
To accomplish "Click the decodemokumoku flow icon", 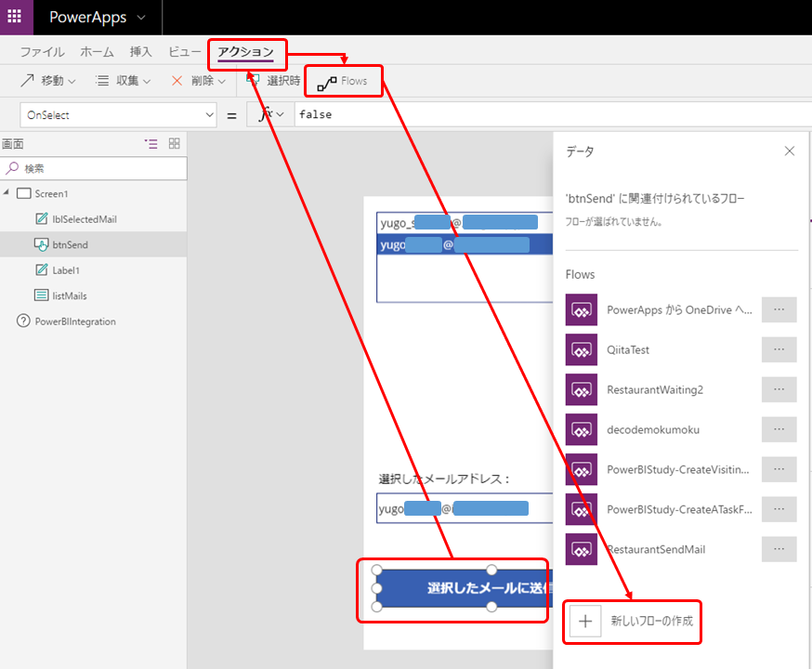I will click(x=581, y=429).
